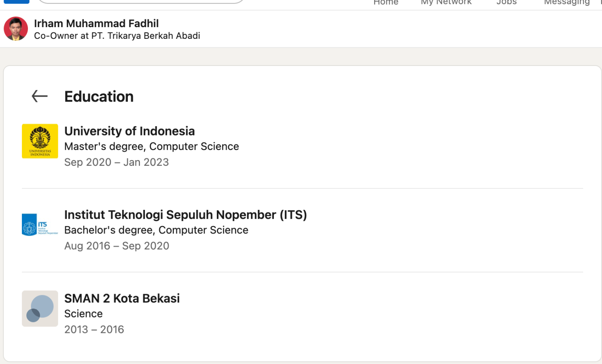Screen dimensions: 602x364
Task: Focus the search bar at the top
Action: (141, 2)
